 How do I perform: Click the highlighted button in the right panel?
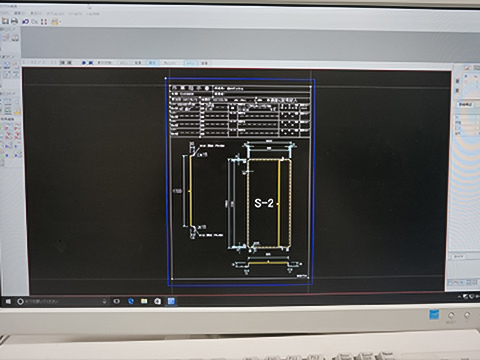[x=465, y=105]
